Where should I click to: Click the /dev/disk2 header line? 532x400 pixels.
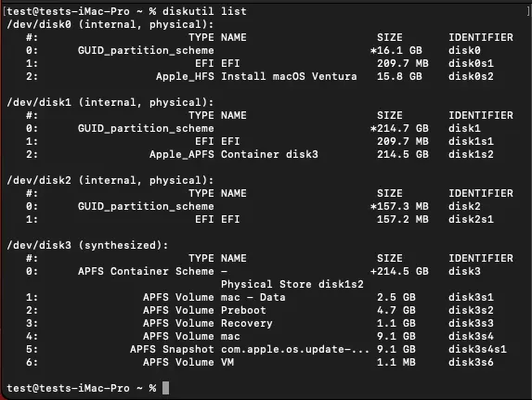click(x=110, y=180)
